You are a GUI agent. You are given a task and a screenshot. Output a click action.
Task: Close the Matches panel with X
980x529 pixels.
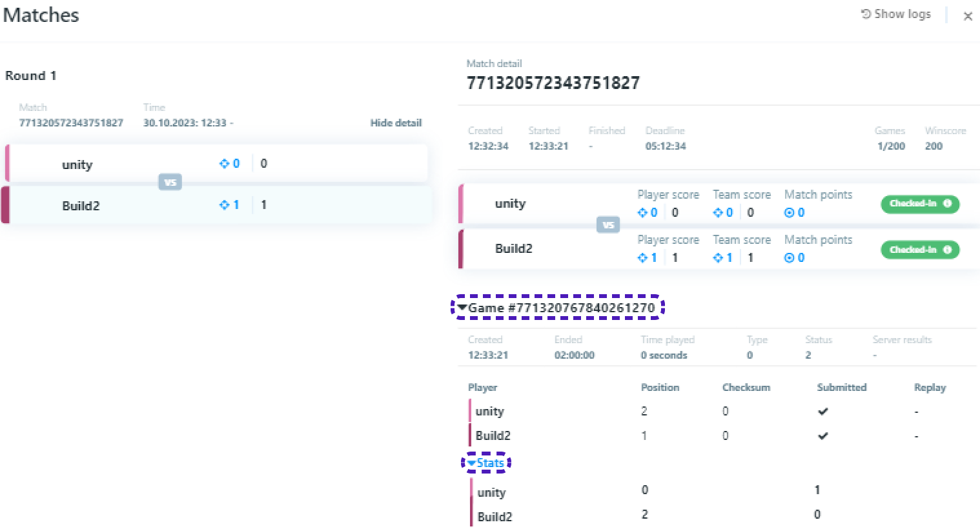point(967,17)
